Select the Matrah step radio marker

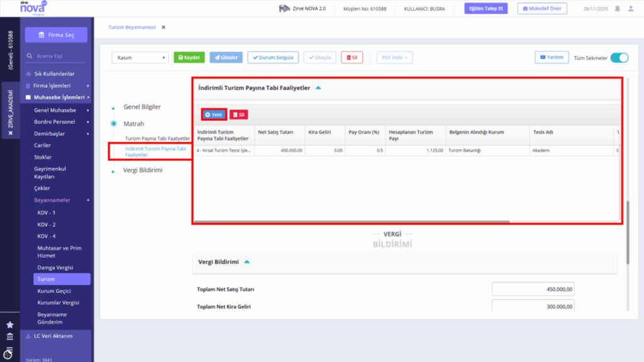(x=114, y=124)
